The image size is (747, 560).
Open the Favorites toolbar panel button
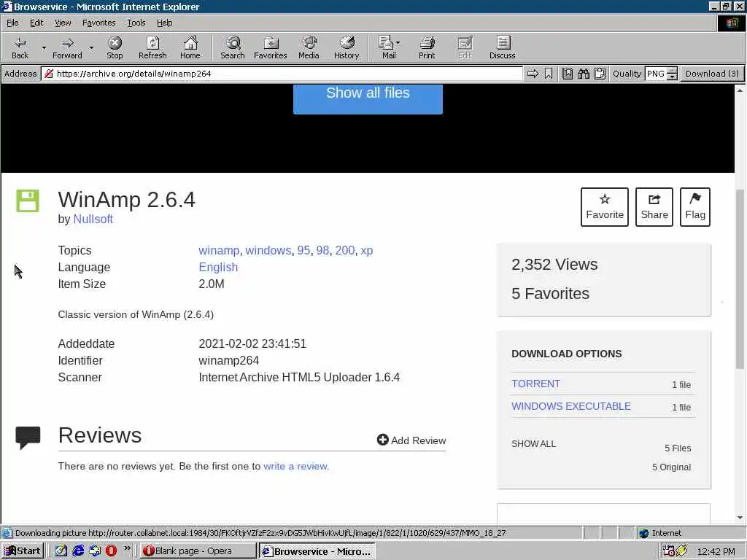tap(271, 47)
